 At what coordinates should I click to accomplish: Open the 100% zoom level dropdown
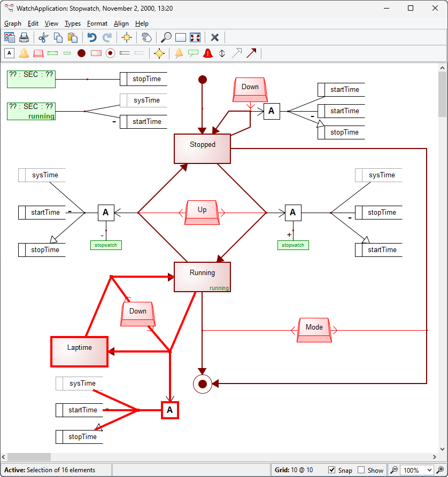point(427,470)
